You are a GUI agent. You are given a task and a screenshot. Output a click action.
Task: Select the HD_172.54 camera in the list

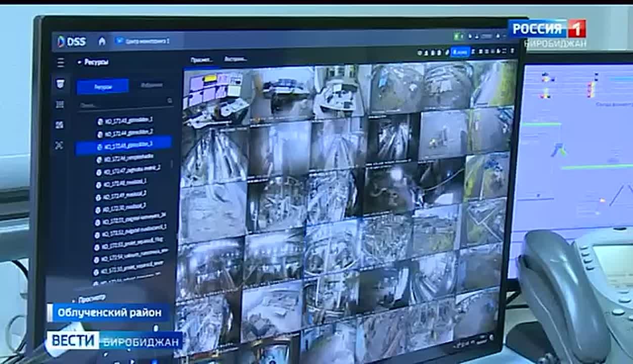coord(131,256)
